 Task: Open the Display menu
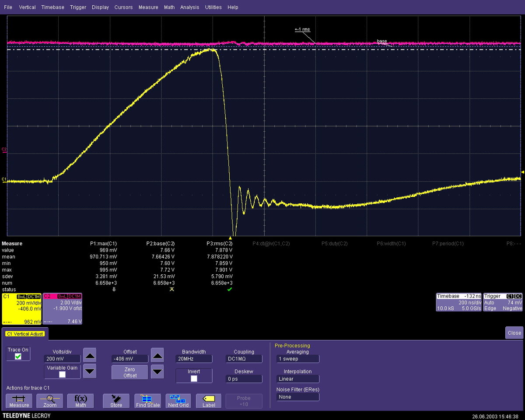(100, 7)
